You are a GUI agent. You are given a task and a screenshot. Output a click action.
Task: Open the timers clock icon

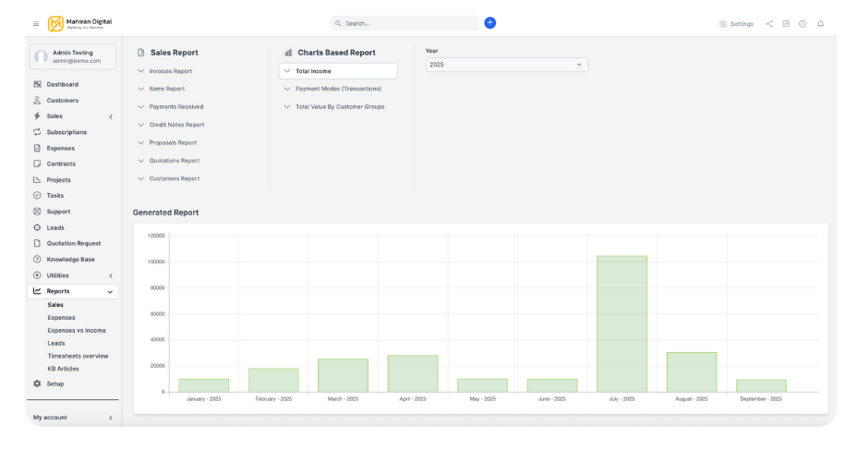(802, 24)
